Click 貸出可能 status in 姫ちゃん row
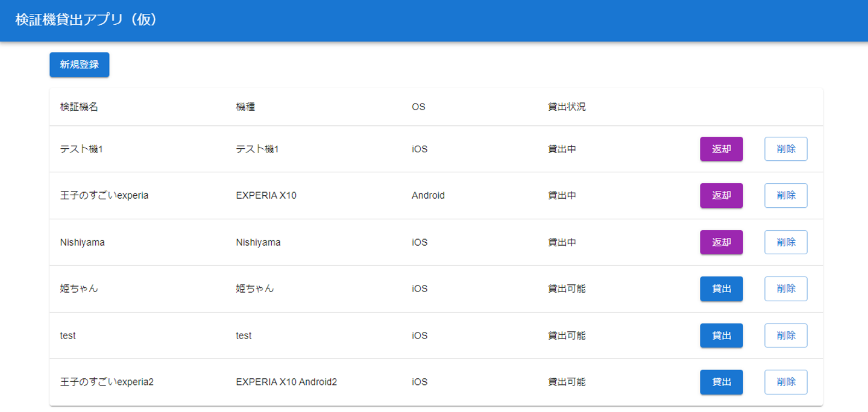868x412 pixels. [x=567, y=289]
